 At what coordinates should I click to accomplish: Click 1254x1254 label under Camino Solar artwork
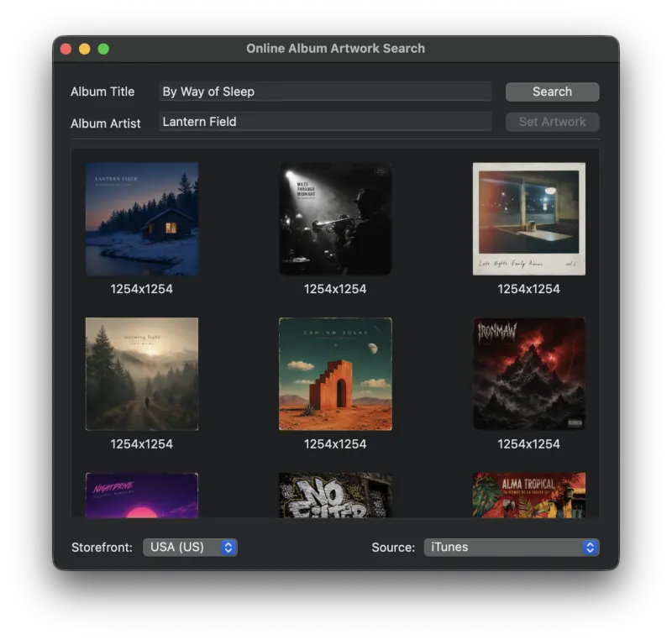point(335,444)
